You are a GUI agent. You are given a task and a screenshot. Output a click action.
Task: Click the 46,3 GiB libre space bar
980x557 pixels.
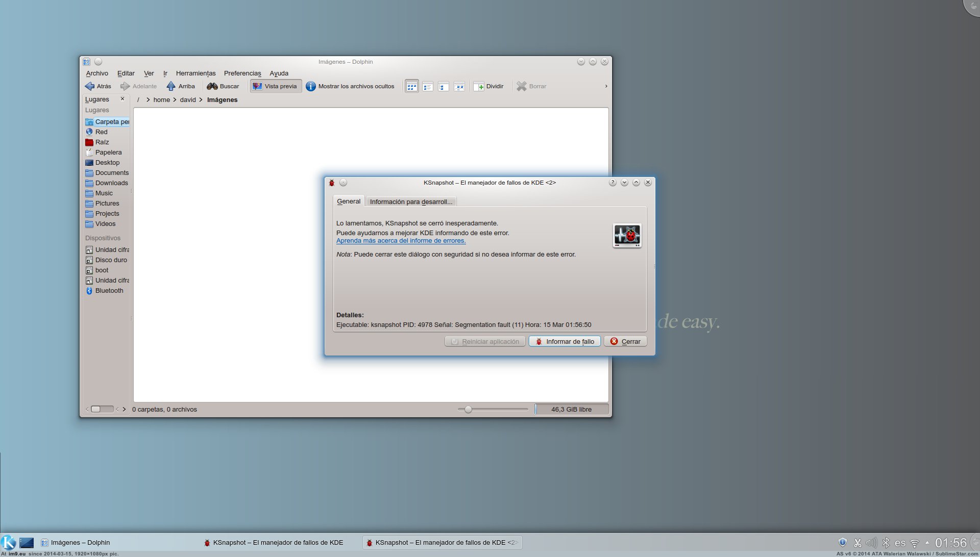click(572, 410)
